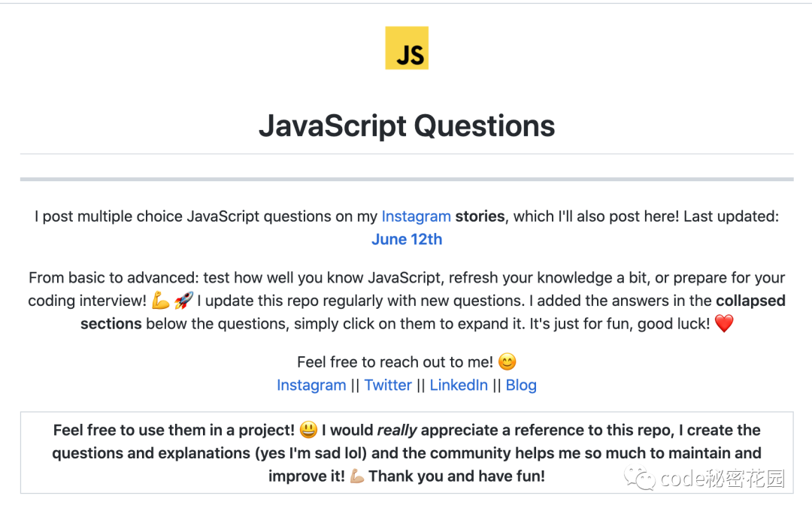
Task: Click the WeChat watermark logo icon
Action: pos(640,477)
